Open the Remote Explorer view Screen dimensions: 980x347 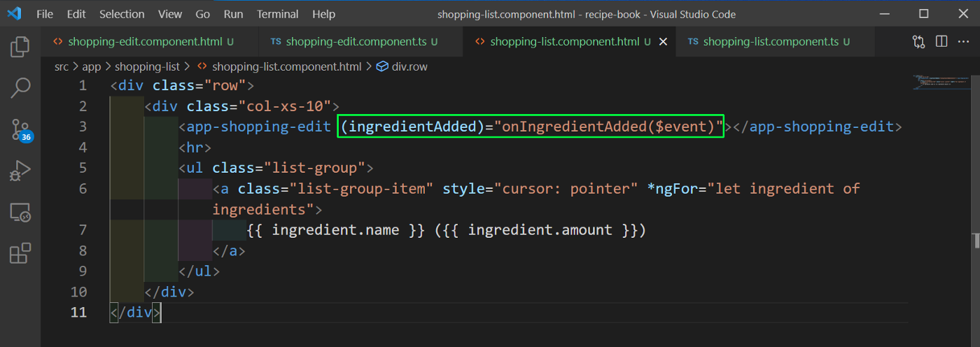(x=20, y=213)
